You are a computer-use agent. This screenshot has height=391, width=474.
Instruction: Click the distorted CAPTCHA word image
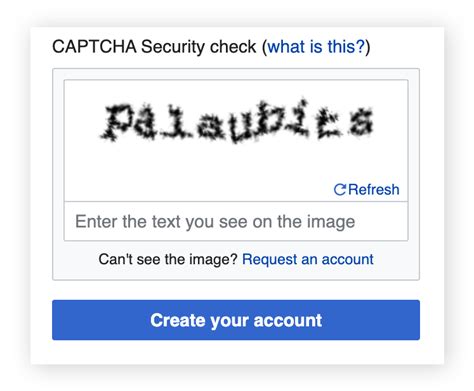237,121
